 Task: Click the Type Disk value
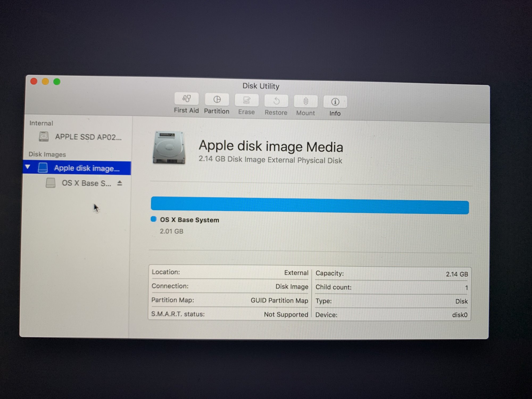click(461, 301)
